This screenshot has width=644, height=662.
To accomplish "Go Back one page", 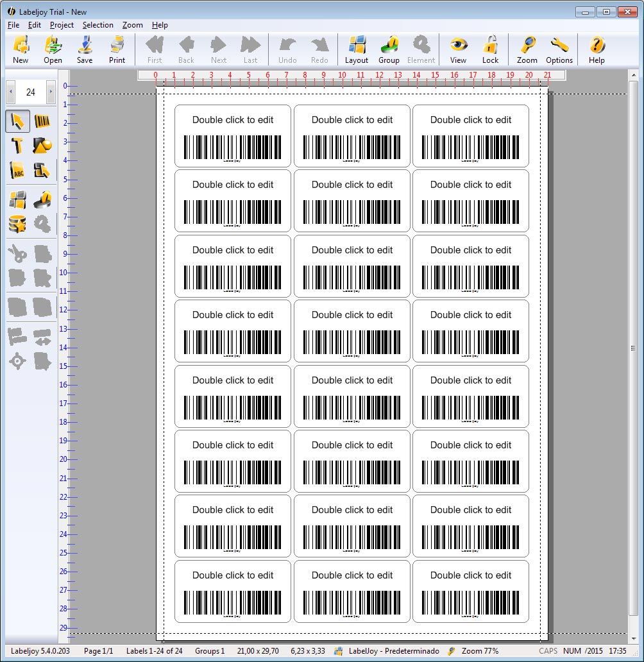I will click(186, 49).
